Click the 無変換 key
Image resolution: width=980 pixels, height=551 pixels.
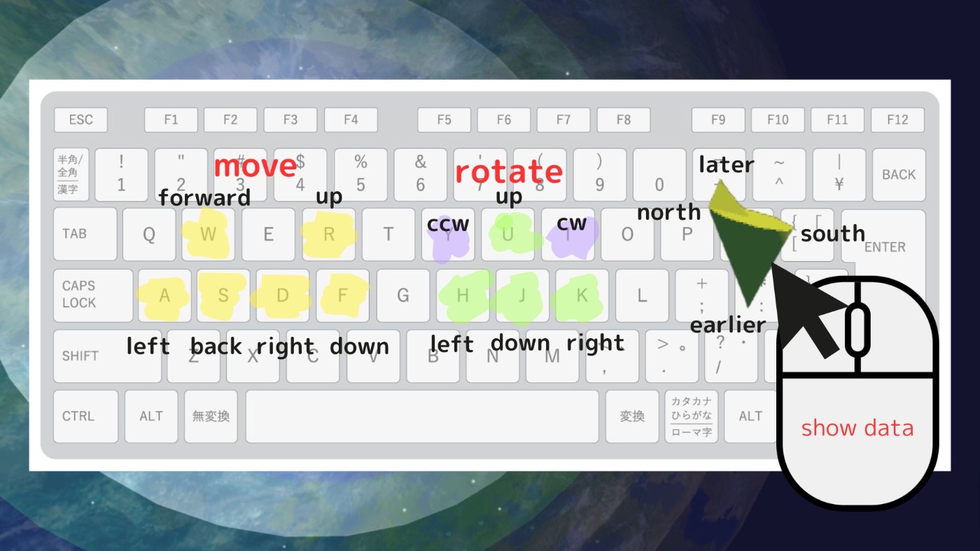pyautogui.click(x=211, y=416)
